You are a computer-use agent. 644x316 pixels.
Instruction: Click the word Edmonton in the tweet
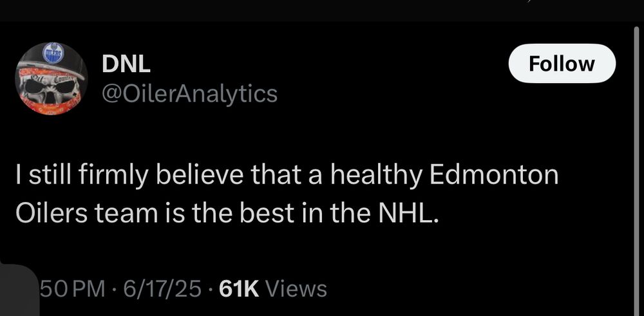click(497, 176)
